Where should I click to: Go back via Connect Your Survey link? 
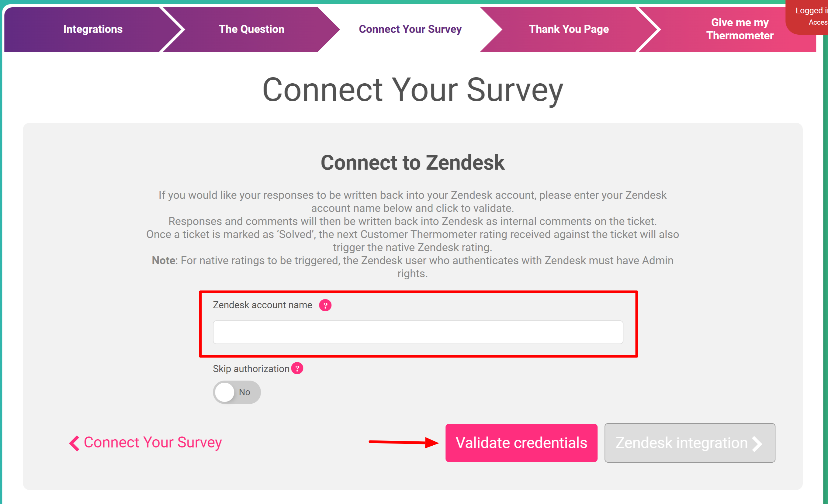(146, 443)
